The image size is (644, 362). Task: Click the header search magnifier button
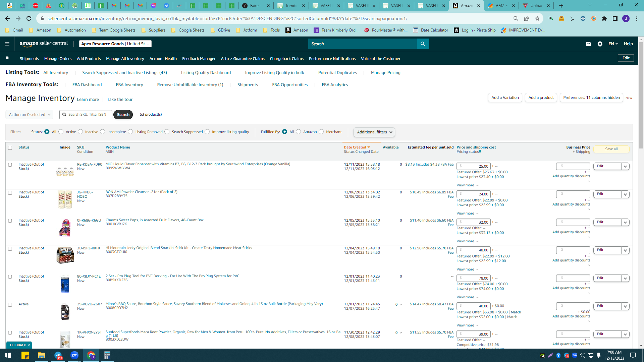click(423, 44)
